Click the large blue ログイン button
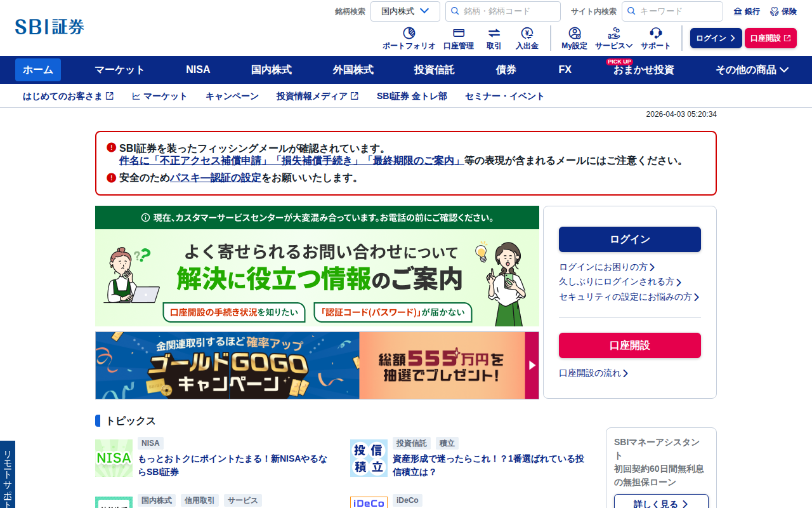 [x=630, y=239]
